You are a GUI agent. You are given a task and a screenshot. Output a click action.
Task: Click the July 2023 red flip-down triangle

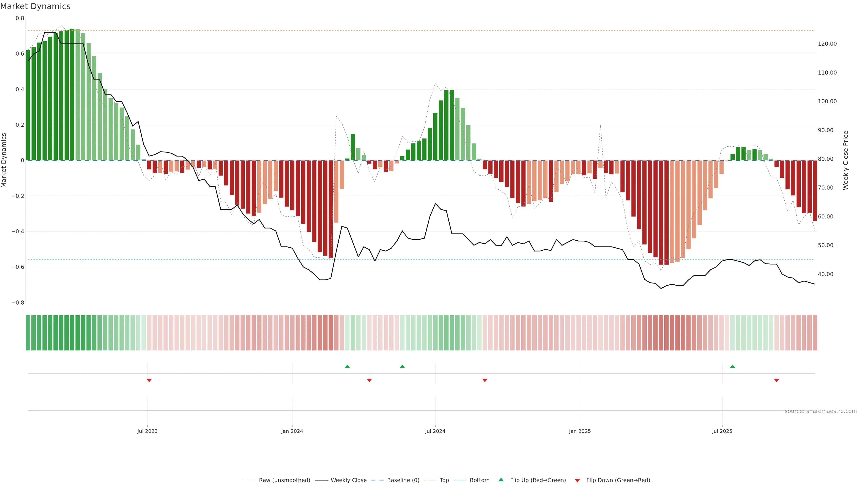point(149,380)
